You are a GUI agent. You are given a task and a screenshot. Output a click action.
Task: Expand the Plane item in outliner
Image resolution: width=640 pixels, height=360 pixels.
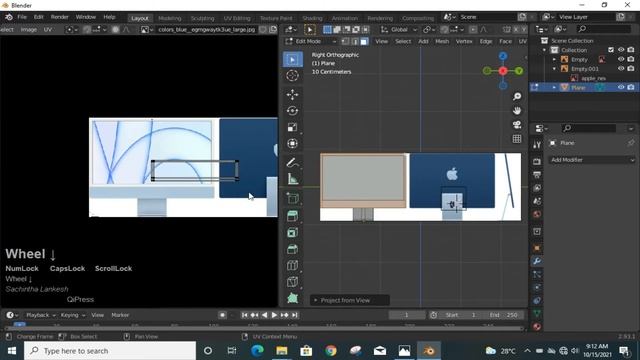(554, 88)
